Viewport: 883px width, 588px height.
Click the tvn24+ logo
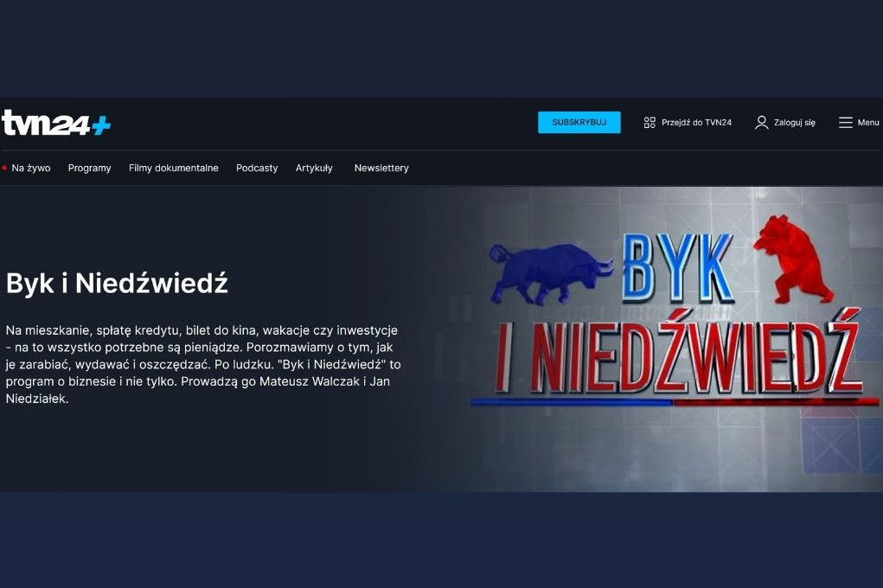[56, 123]
